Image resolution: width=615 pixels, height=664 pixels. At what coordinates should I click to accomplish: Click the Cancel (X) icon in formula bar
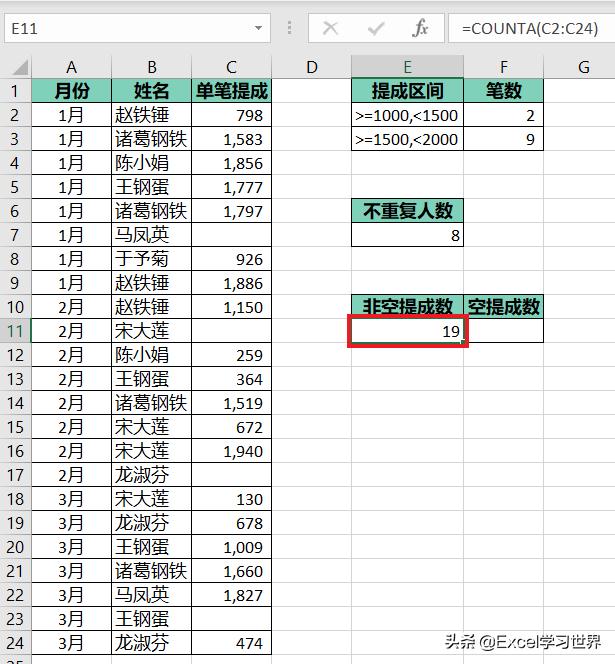coord(330,28)
